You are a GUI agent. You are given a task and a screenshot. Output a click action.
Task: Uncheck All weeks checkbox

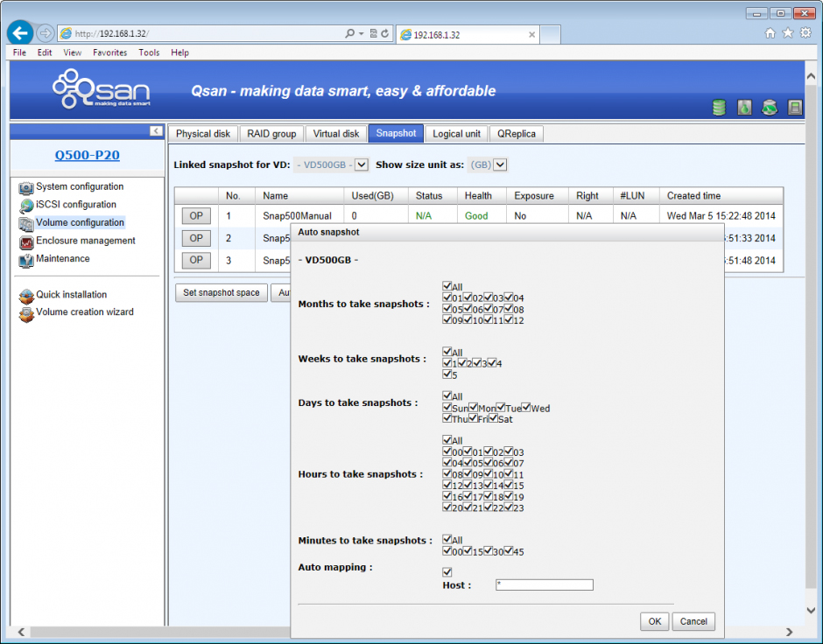click(447, 352)
